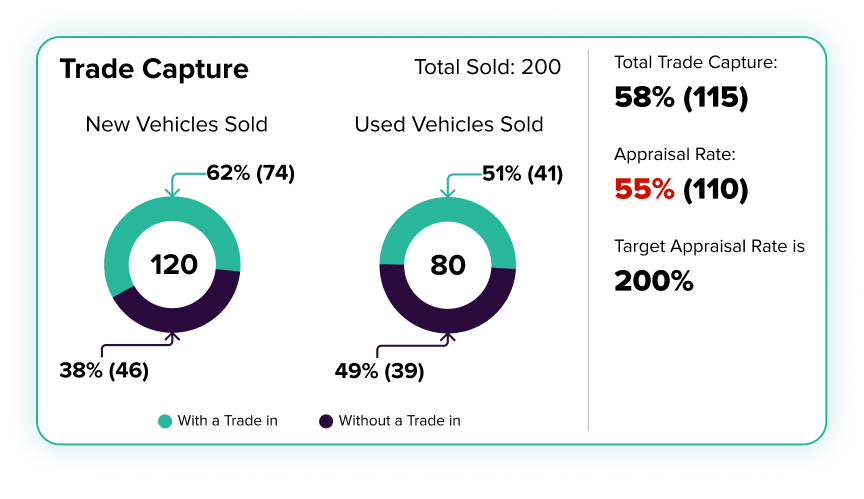Click the 80 center of used vehicles donut
864x499 pixels.
click(x=448, y=265)
